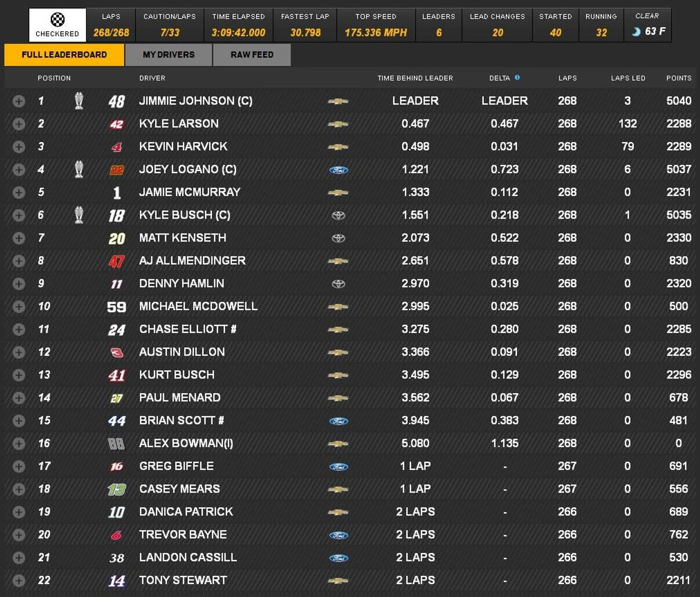Screen dimensions: 700x597
Task: Expand Jimmie Johnson's row details
Action: [19, 101]
